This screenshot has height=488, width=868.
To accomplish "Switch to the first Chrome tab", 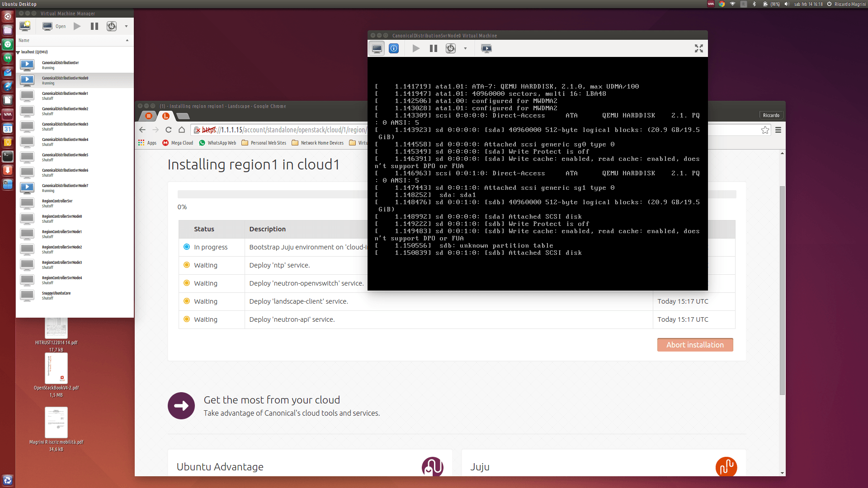I will (148, 116).
